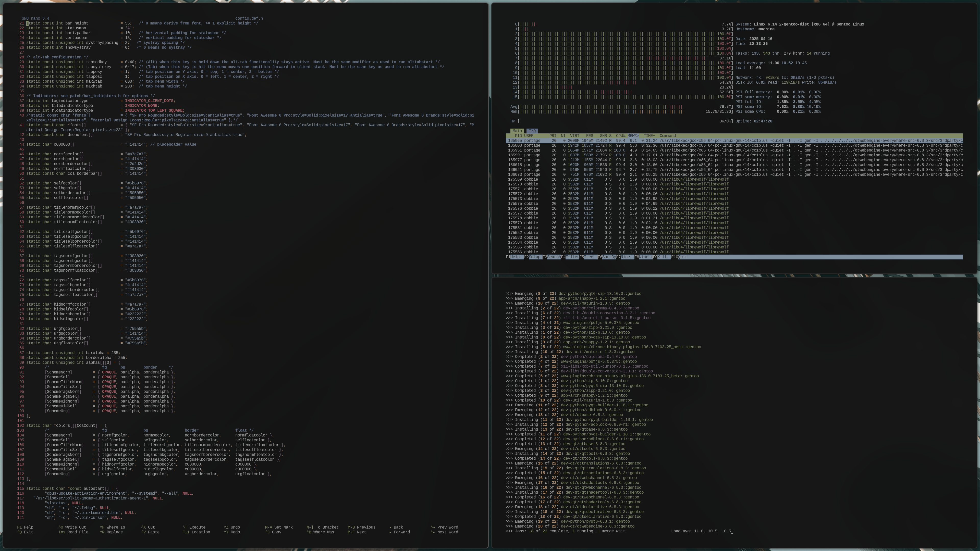This screenshot has width=980, height=551.
Task: Click the VIRT column header in htop
Action: pyautogui.click(x=574, y=136)
